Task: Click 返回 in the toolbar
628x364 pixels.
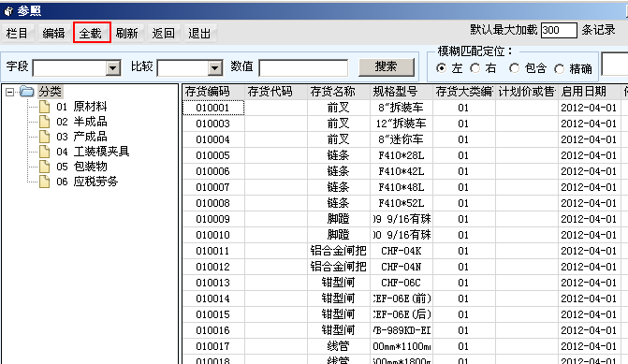Action: [x=164, y=33]
